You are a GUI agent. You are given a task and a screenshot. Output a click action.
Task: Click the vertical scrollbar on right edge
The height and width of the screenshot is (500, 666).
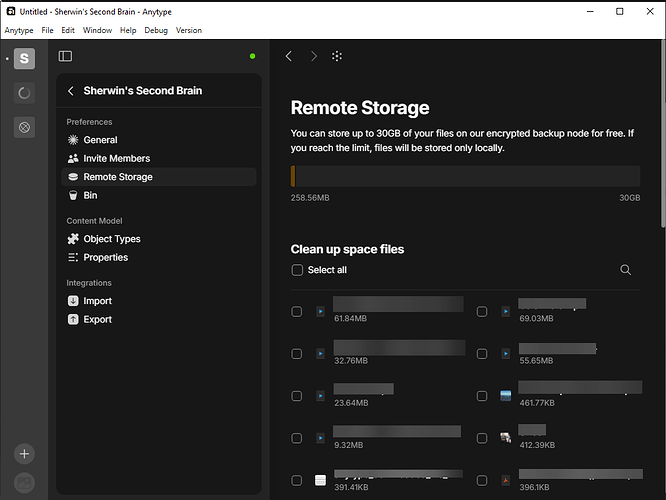(x=663, y=134)
